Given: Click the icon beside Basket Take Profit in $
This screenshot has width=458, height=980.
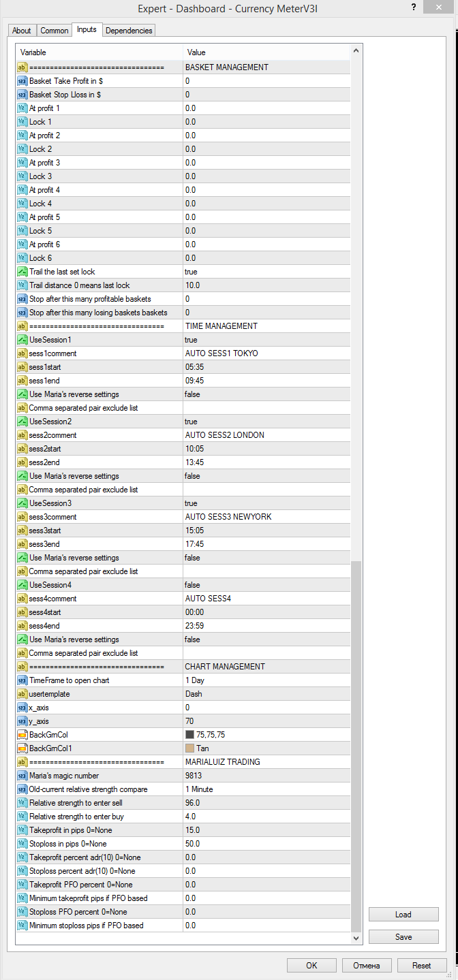Looking at the screenshot, I should 22,81.
